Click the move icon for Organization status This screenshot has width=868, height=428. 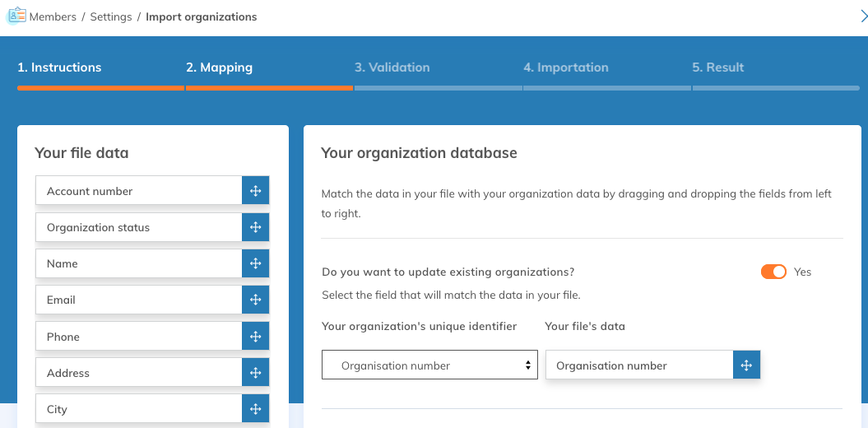[255, 227]
